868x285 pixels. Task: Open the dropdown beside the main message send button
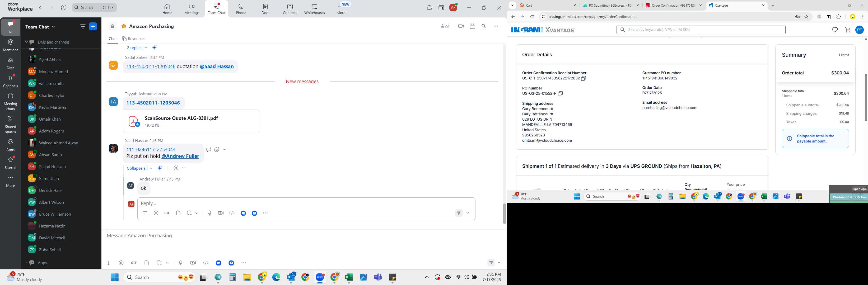tap(499, 263)
